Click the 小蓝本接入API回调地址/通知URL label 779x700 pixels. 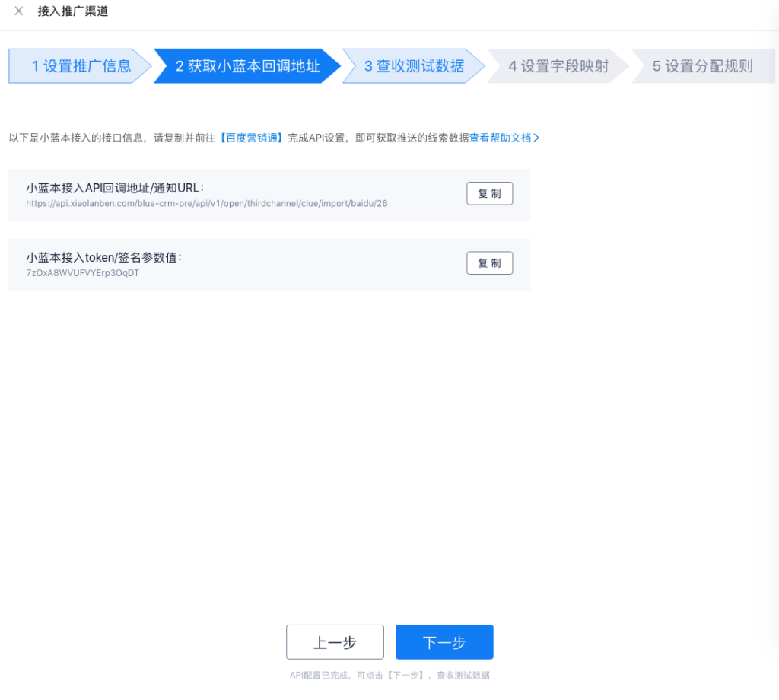point(115,188)
